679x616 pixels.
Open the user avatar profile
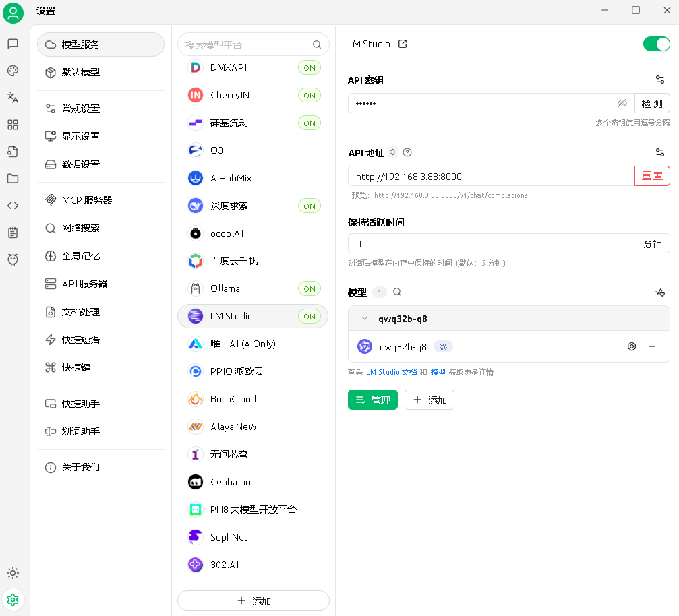(x=13, y=13)
